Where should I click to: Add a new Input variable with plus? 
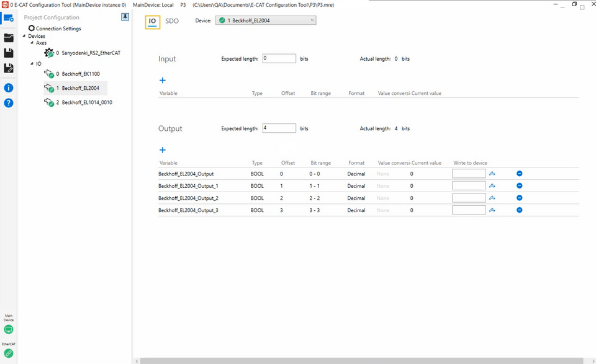(163, 81)
